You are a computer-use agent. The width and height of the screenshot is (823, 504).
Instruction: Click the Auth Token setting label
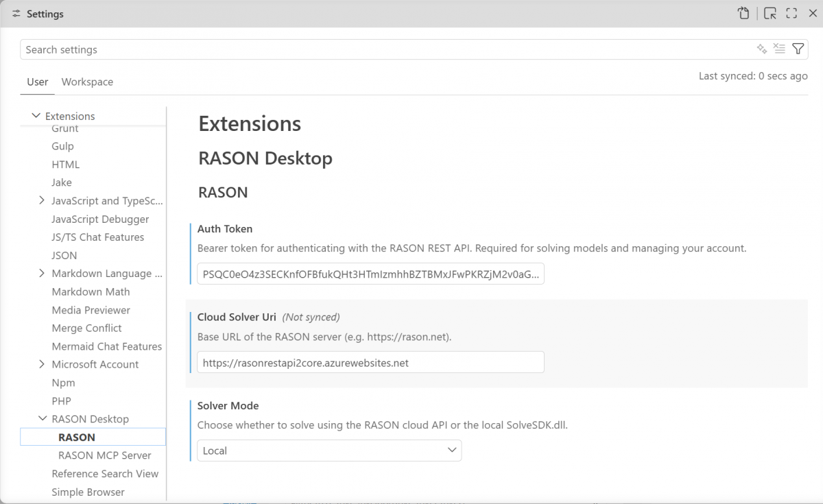225,229
